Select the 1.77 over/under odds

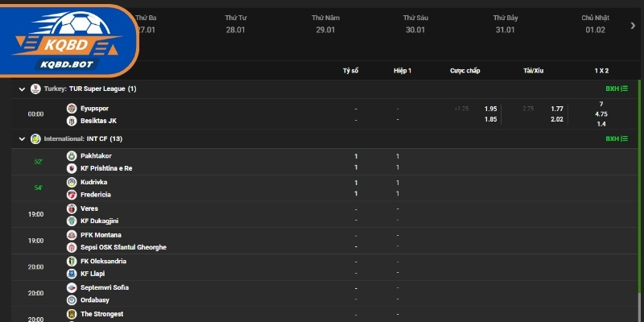pos(557,108)
